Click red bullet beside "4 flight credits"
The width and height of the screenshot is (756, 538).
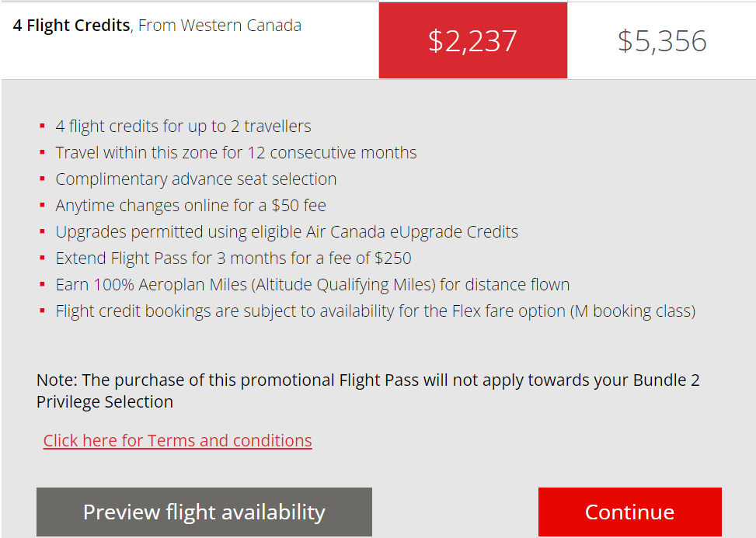[42, 127]
